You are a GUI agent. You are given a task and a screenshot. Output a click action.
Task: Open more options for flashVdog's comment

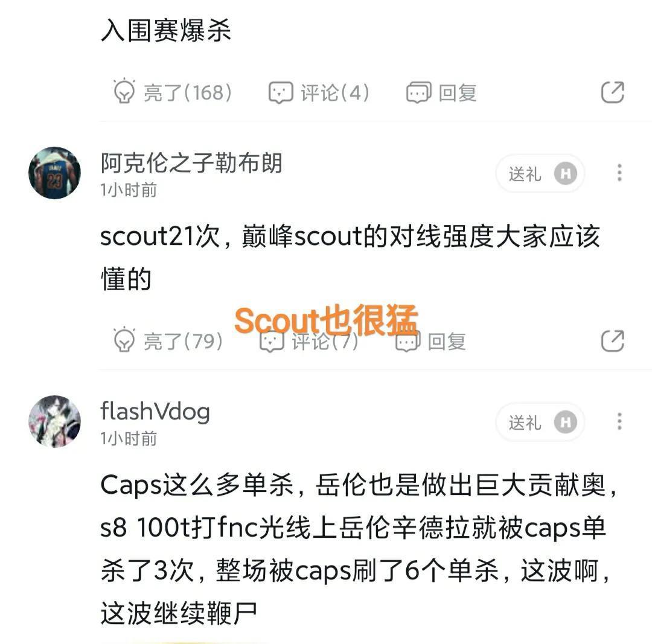[619, 421]
